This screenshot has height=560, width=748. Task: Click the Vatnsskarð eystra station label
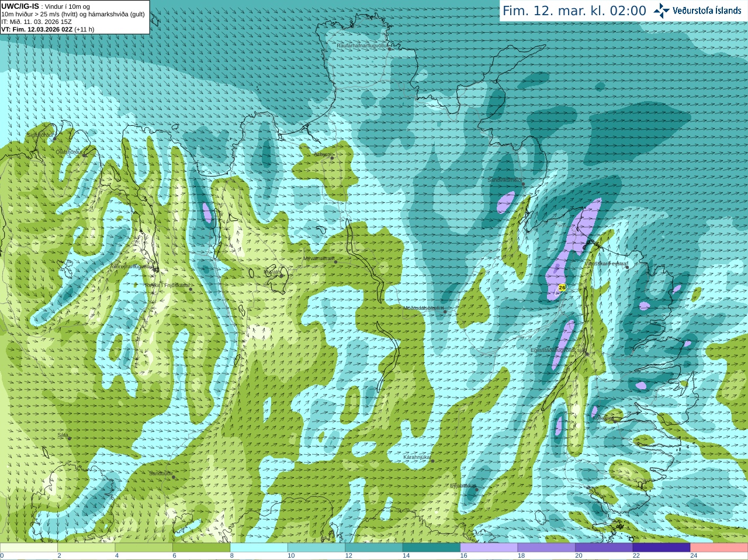[606, 264]
